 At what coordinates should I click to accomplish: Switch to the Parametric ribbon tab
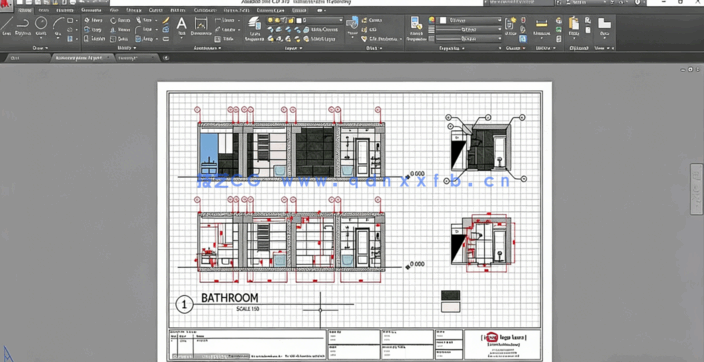pos(90,10)
